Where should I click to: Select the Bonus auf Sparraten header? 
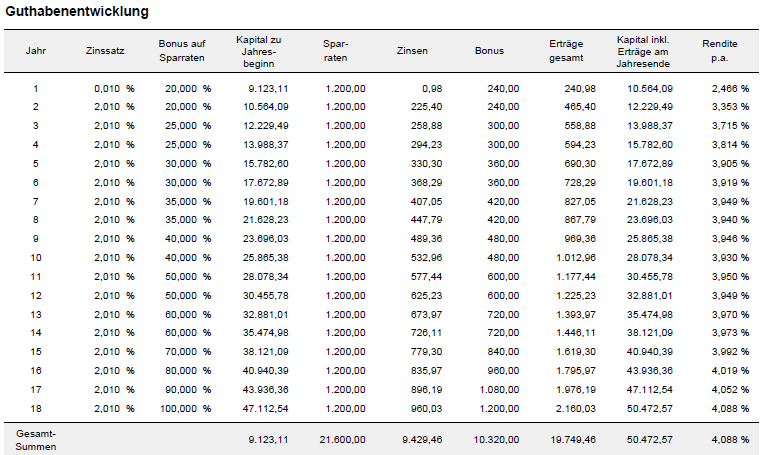click(x=180, y=51)
